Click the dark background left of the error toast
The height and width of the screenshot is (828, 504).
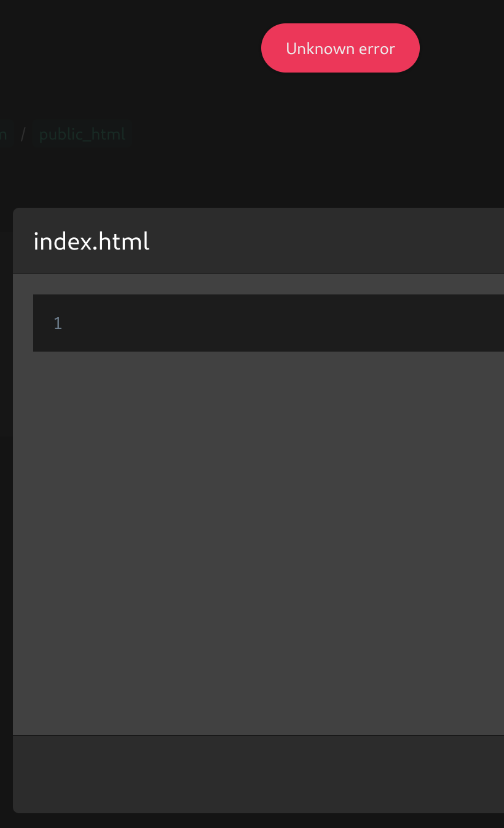click(129, 48)
